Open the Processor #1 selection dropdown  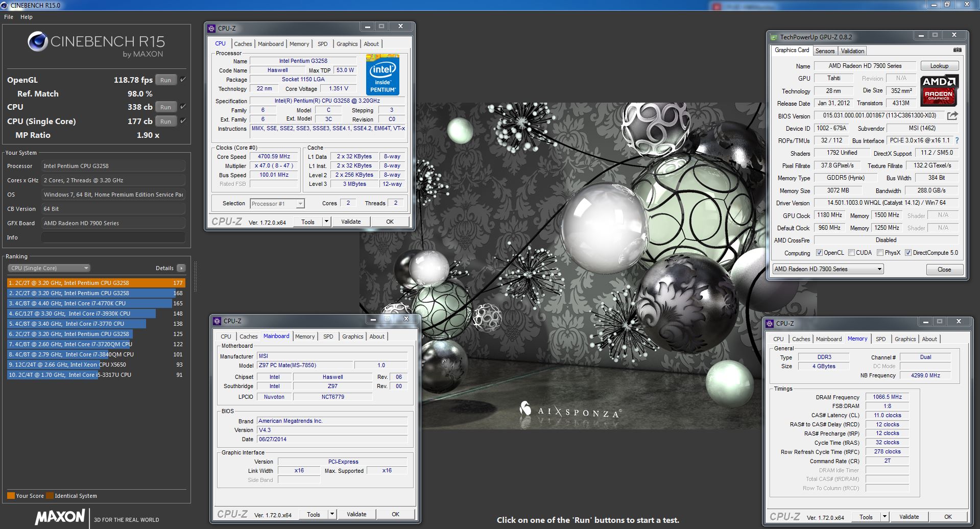[x=277, y=204]
